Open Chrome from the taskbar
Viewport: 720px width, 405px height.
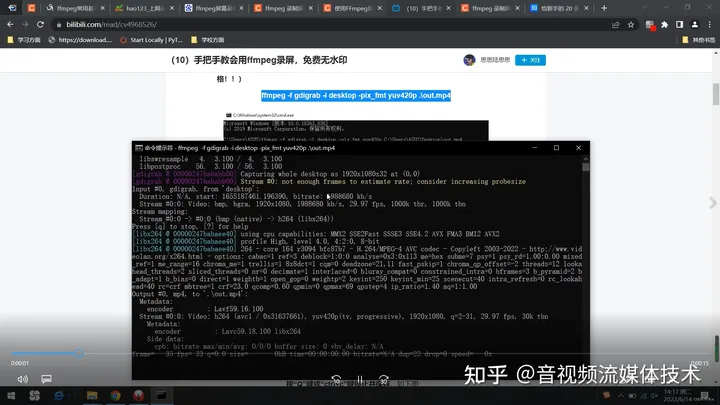click(115, 395)
